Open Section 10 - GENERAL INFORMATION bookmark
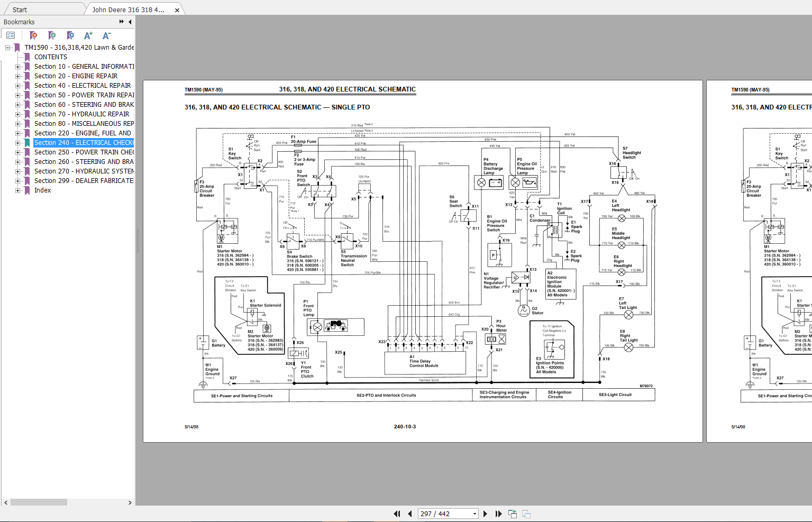This screenshot has height=522, width=812. pos(84,67)
